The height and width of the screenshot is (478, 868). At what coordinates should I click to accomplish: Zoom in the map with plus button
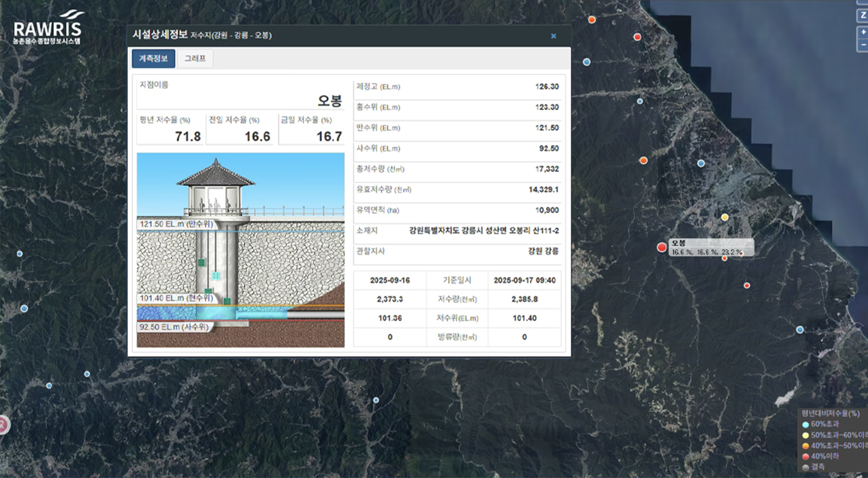[863, 32]
